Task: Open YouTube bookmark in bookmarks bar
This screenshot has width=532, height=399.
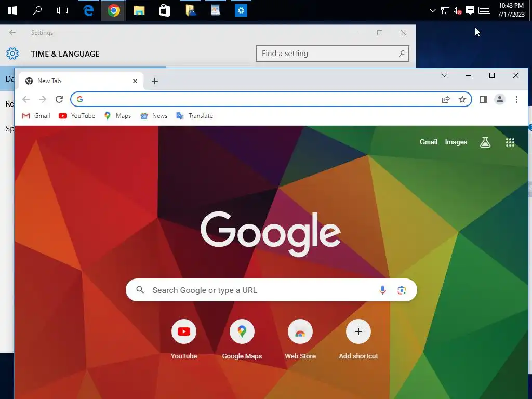Action: pos(77,116)
